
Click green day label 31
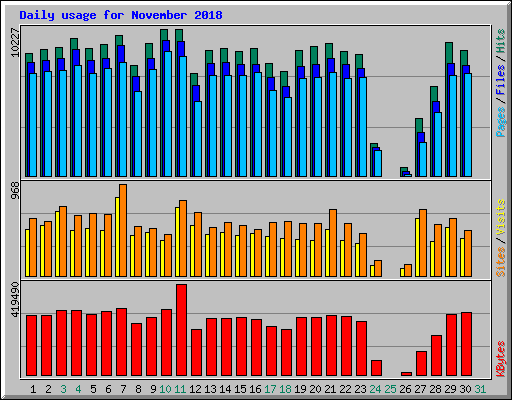(480, 389)
